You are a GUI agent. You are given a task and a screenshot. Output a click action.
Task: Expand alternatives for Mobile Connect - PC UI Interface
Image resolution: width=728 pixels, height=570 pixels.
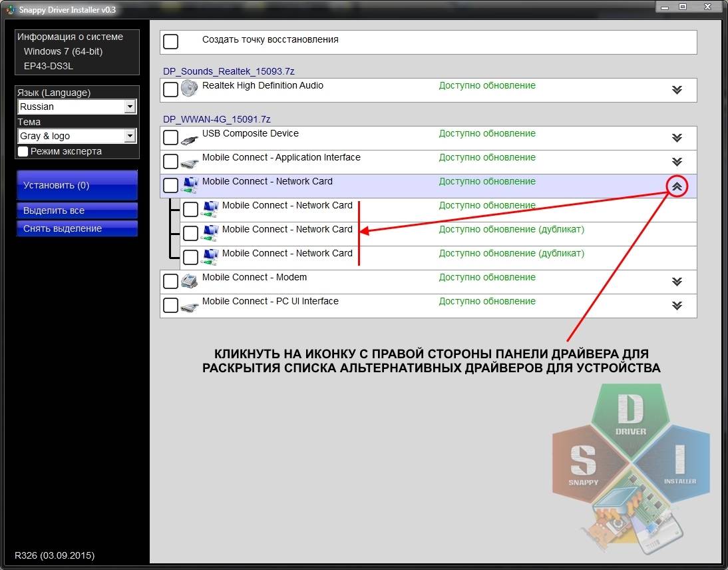pos(677,305)
